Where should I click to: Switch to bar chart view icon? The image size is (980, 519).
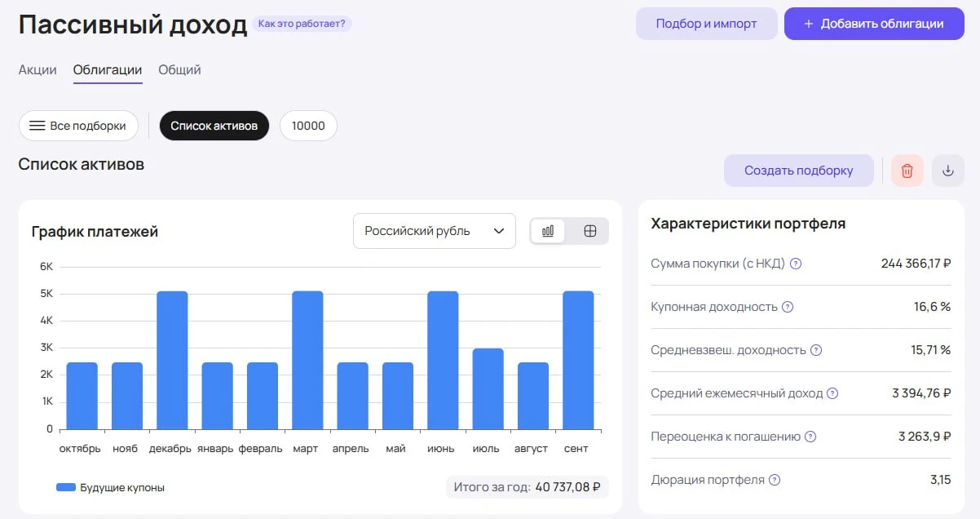tap(548, 231)
